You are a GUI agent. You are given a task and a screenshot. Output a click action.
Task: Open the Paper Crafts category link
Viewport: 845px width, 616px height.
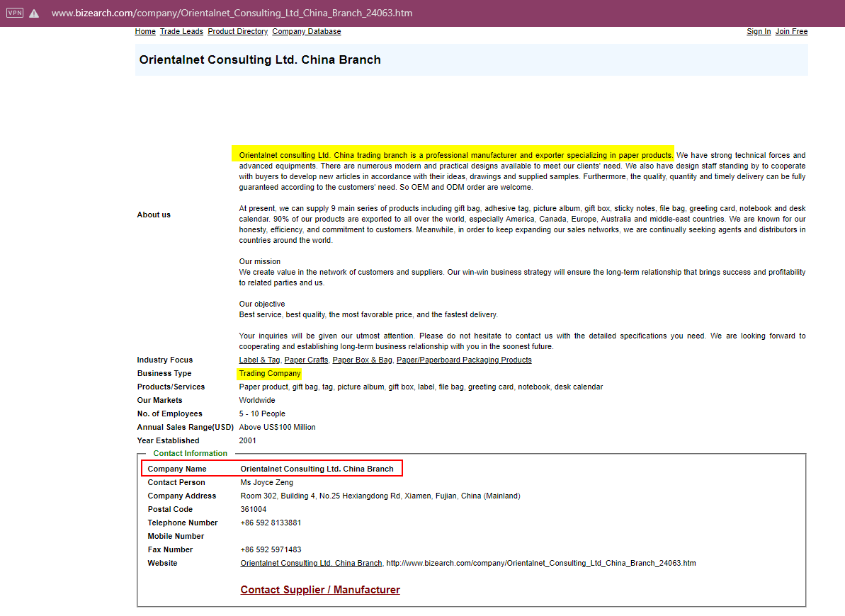click(x=306, y=360)
